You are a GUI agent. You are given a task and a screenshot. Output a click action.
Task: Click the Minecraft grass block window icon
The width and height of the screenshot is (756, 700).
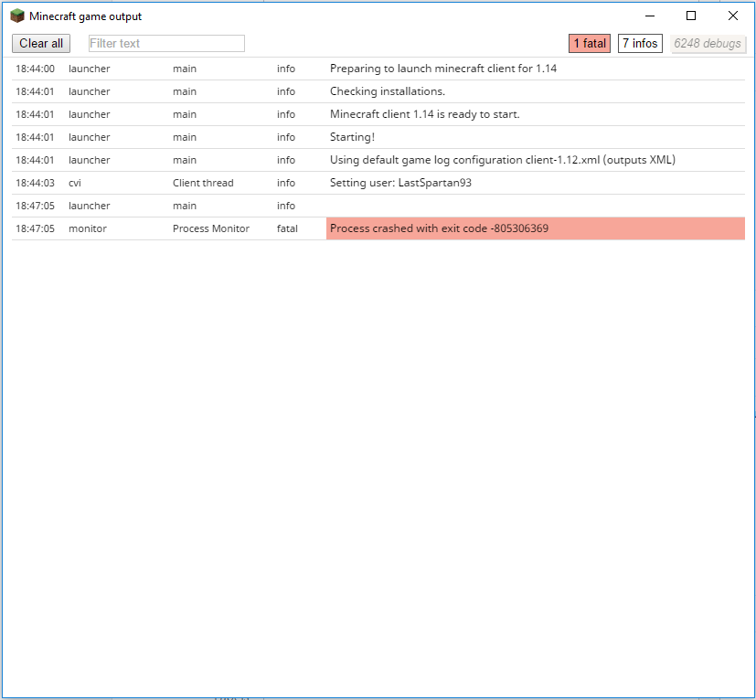point(17,16)
